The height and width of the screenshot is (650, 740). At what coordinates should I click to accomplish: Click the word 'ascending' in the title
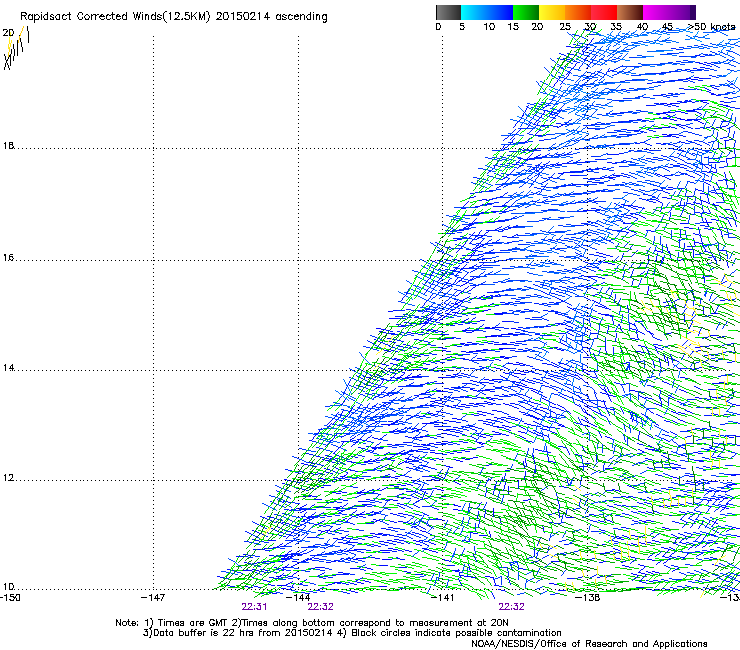click(x=301, y=17)
